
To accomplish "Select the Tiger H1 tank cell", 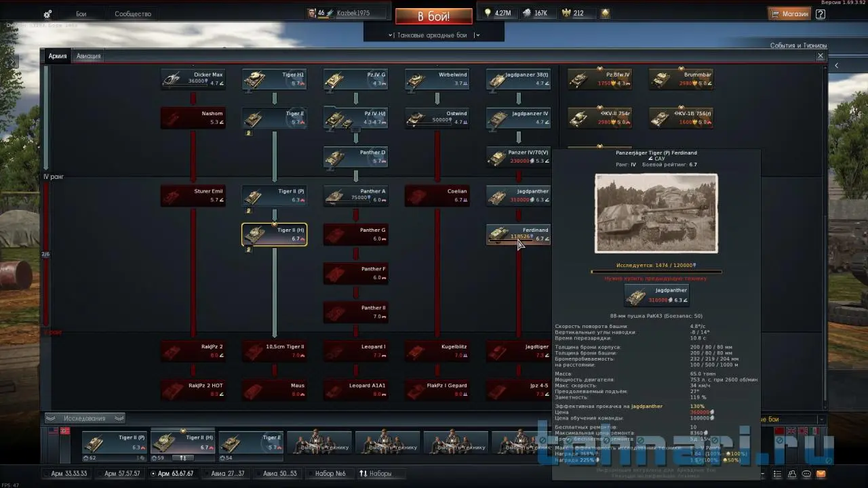I will point(275,79).
